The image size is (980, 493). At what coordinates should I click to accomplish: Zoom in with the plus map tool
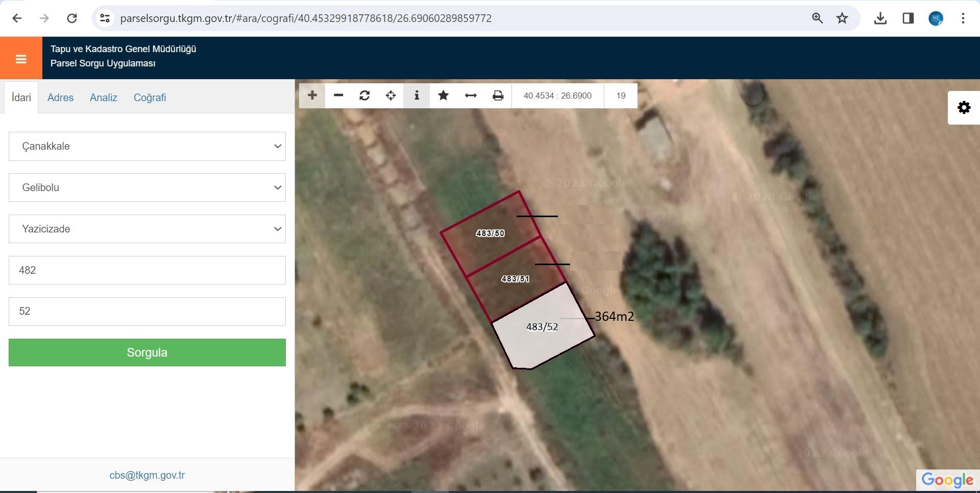coord(312,96)
